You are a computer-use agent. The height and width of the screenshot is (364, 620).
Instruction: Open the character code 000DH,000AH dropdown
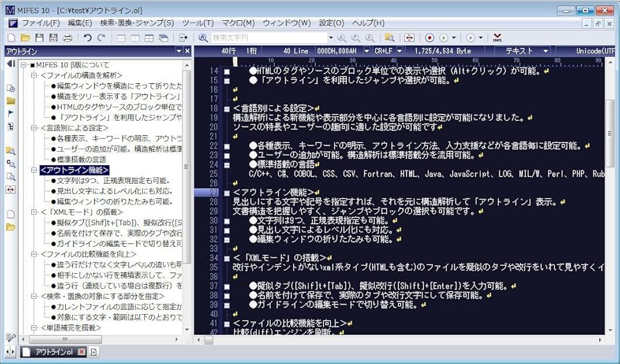point(367,51)
